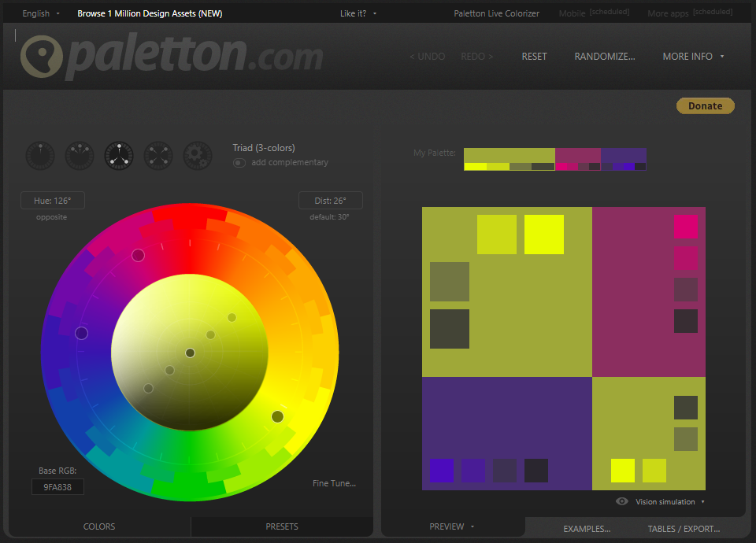Click the opposite hue link
This screenshot has height=543, width=756.
click(52, 217)
